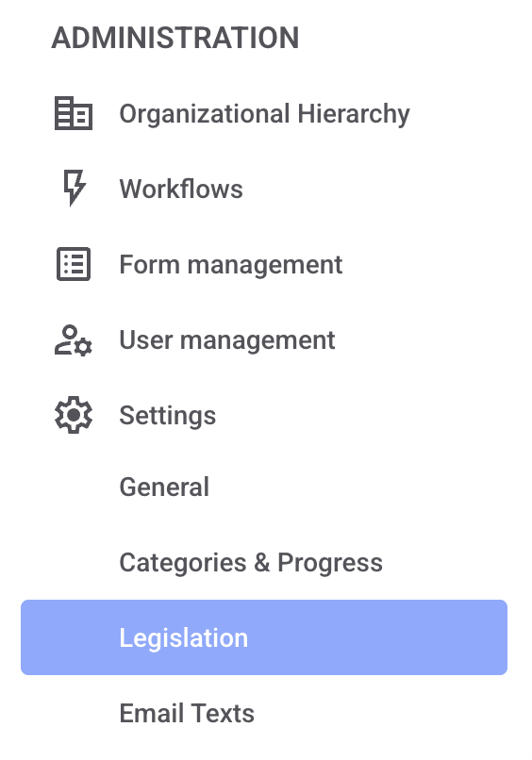Click the Organizational Hierarchy building icon
This screenshot has height=760, width=532.
click(x=74, y=113)
